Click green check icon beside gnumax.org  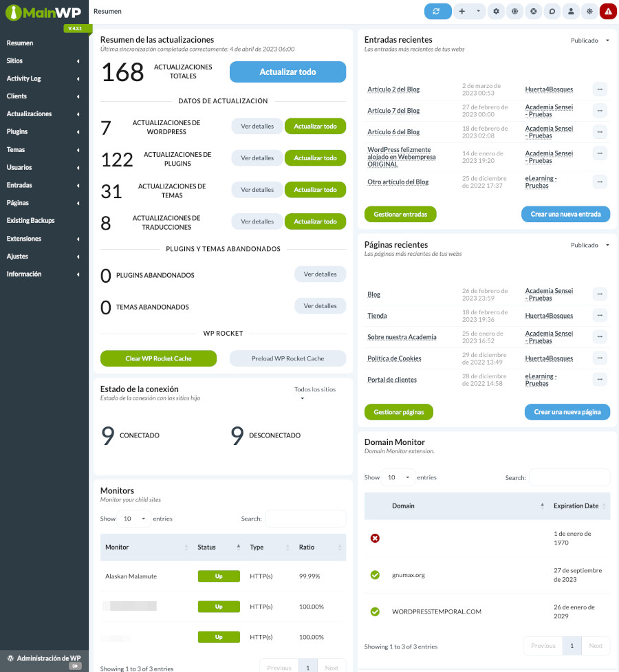[375, 575]
